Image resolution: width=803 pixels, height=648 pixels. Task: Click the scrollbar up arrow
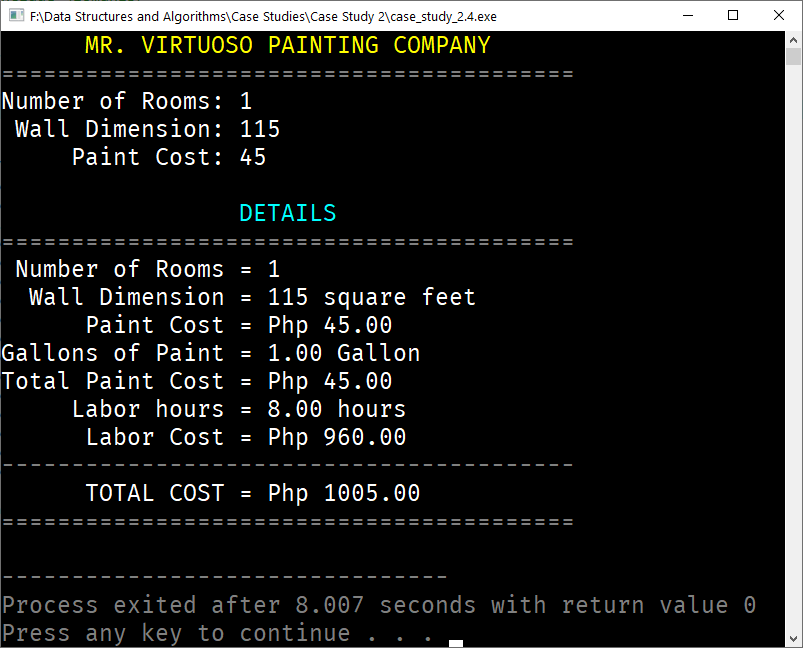pos(793,39)
